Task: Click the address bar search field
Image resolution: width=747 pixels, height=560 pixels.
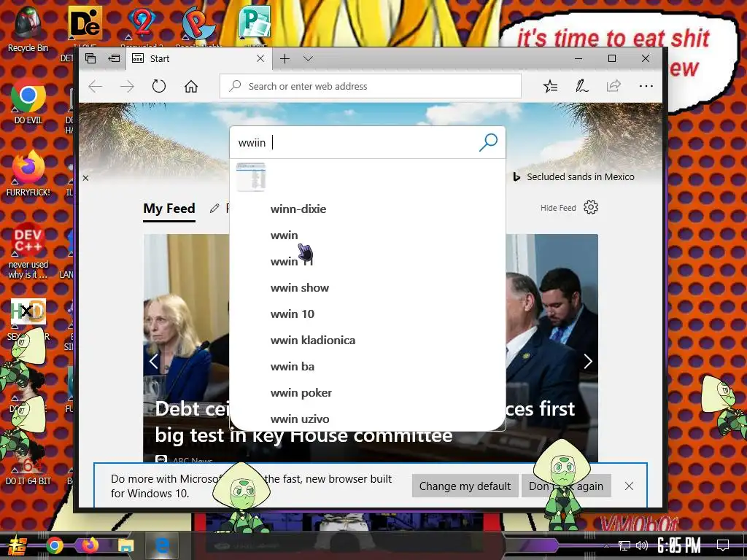Action: pos(370,86)
